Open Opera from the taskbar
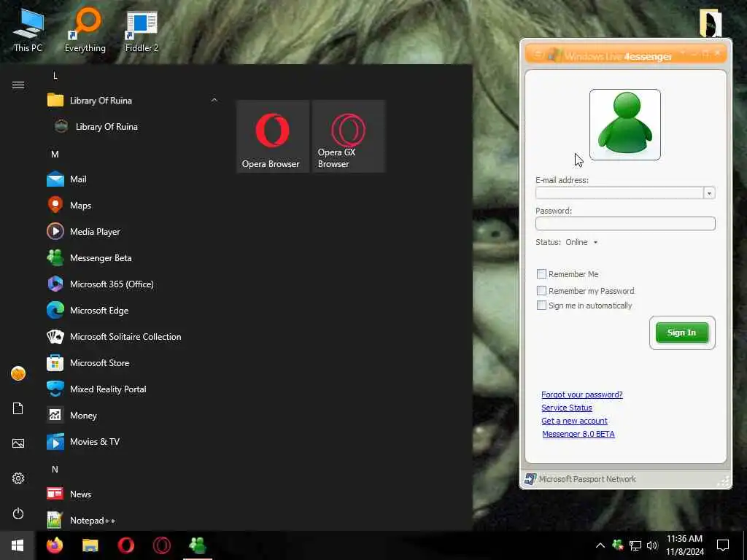Viewport: 747px width, 560px height. pos(125,545)
